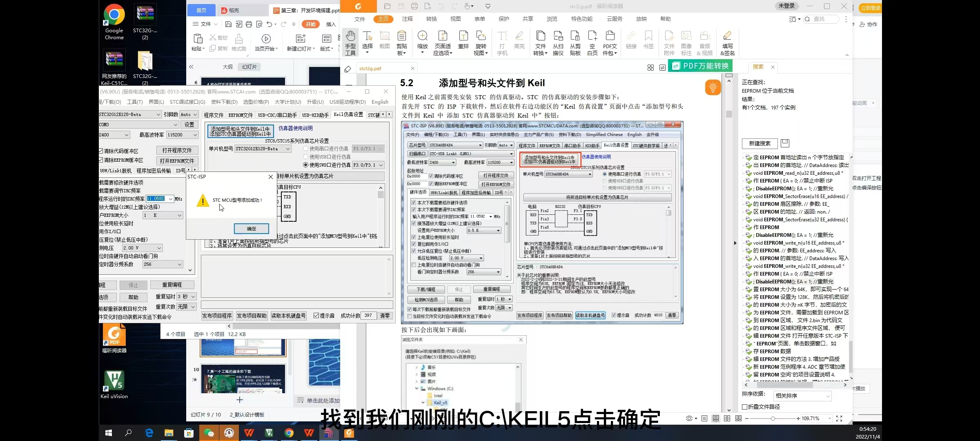The height and width of the screenshot is (441, 980).
Task: Select the Hand tool in Foxit Reader
Action: pos(350,42)
